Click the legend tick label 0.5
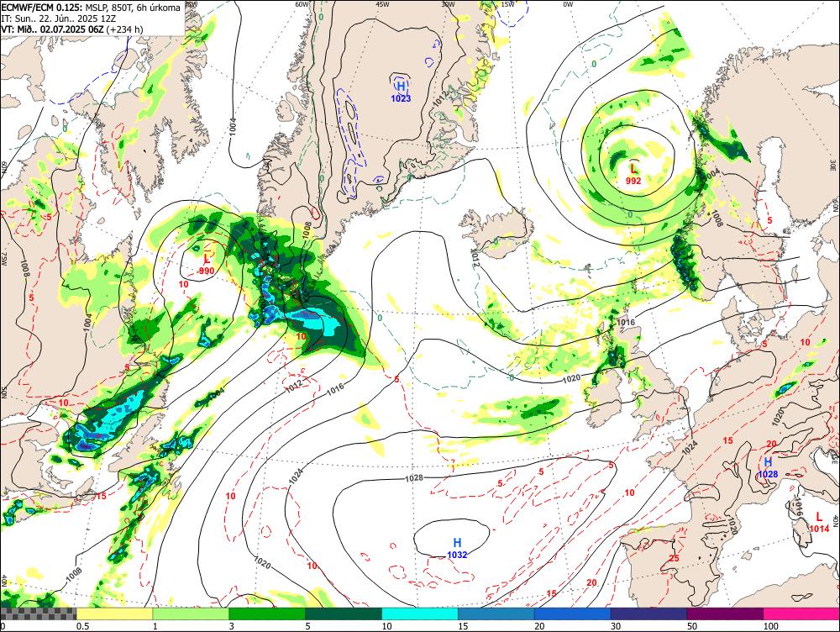840x632 pixels. 82,626
